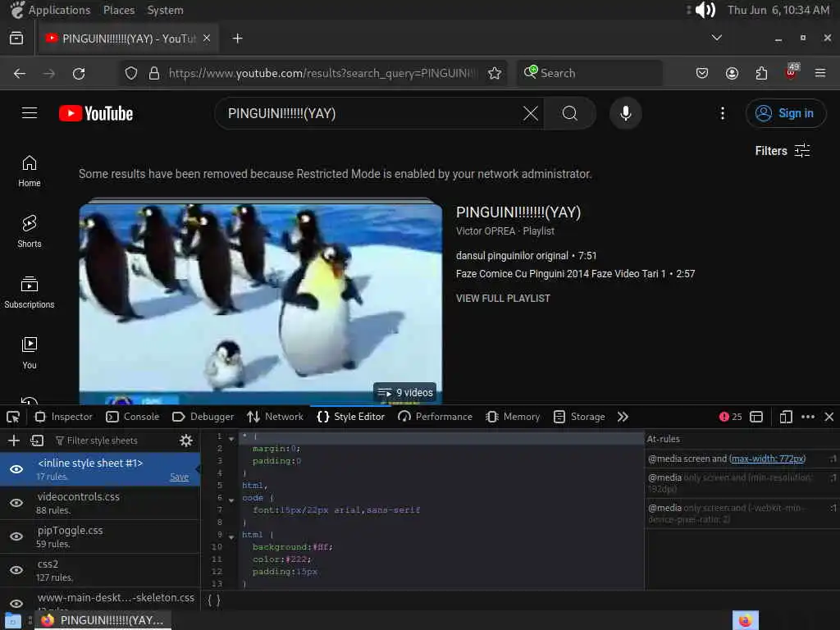Viewport: 840px width, 630px height.
Task: Clear the YouTube search query with X
Action: click(531, 113)
